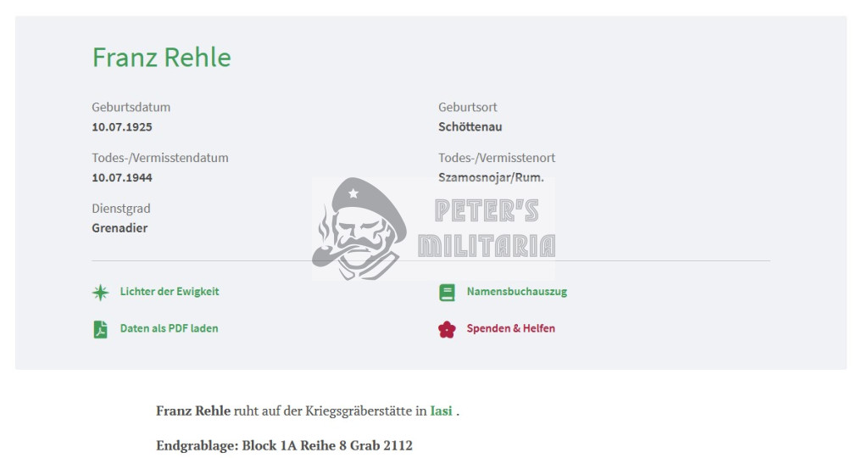This screenshot has width=868, height=458.
Task: Click the birthplace value Schöttenau
Action: [470, 127]
